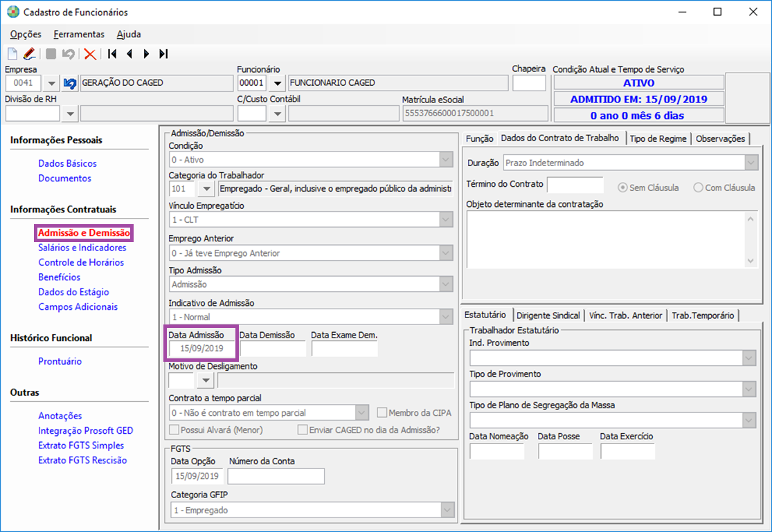
Task: Click the Edit record pencil icon
Action: point(29,54)
